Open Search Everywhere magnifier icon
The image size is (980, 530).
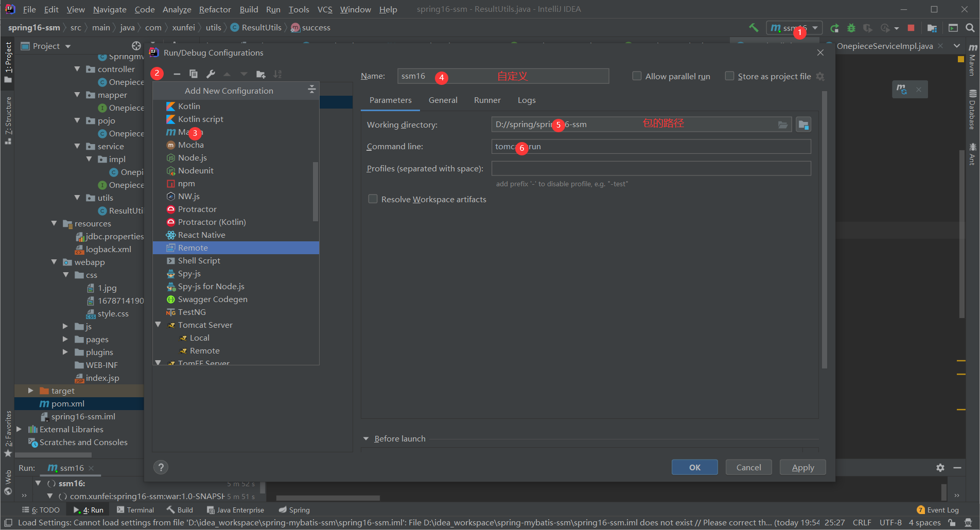[x=970, y=28]
